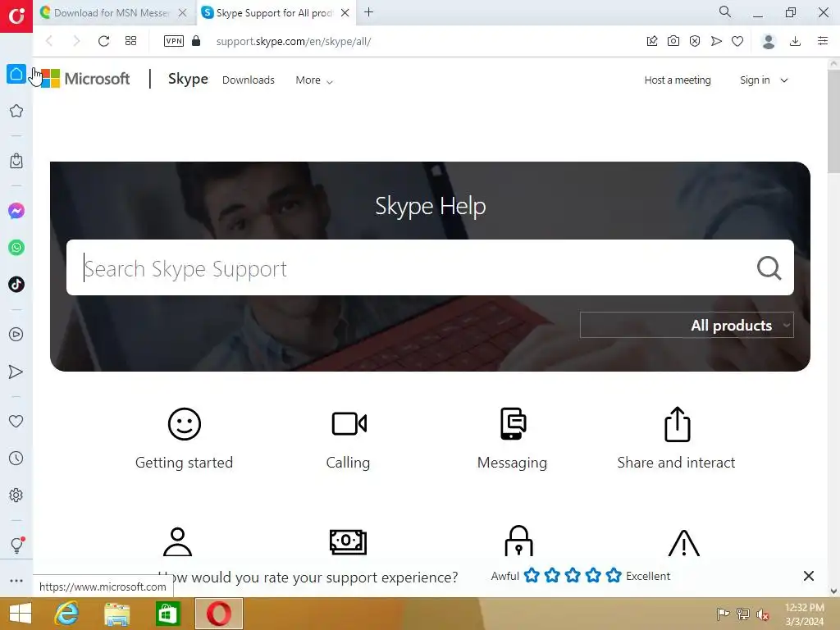Click the URL address field
Image resolution: width=840 pixels, height=630 pixels.
click(x=418, y=41)
